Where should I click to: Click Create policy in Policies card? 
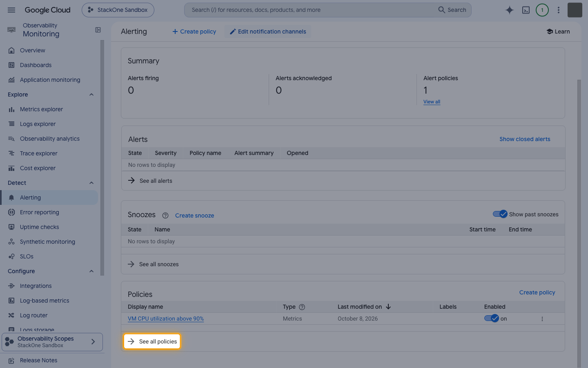[537, 292]
